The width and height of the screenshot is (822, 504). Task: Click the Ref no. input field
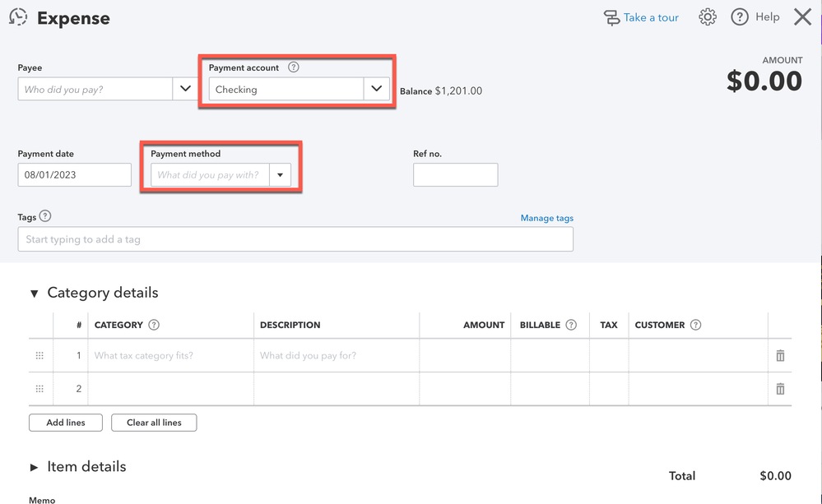(455, 174)
